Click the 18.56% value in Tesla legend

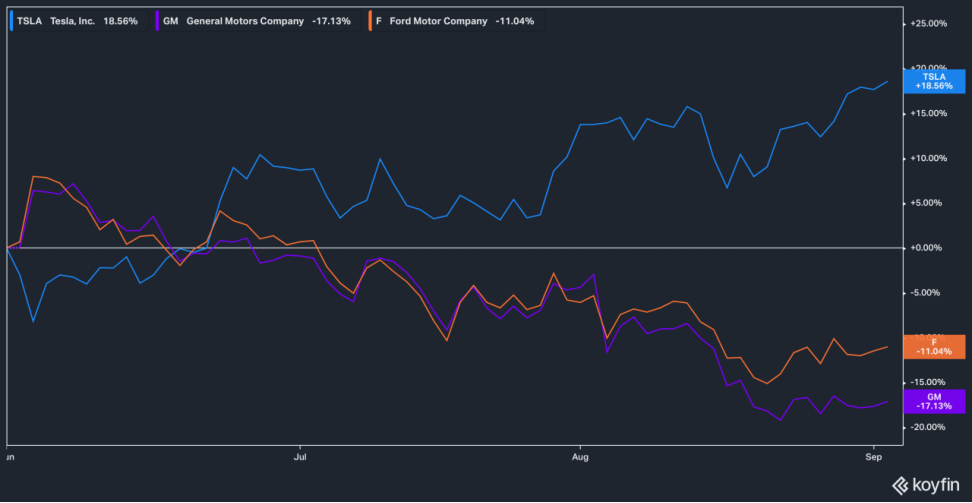click(120, 21)
